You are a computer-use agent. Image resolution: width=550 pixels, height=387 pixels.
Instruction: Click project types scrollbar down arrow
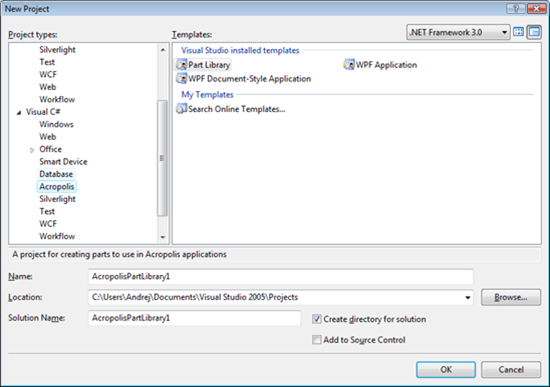click(162, 237)
